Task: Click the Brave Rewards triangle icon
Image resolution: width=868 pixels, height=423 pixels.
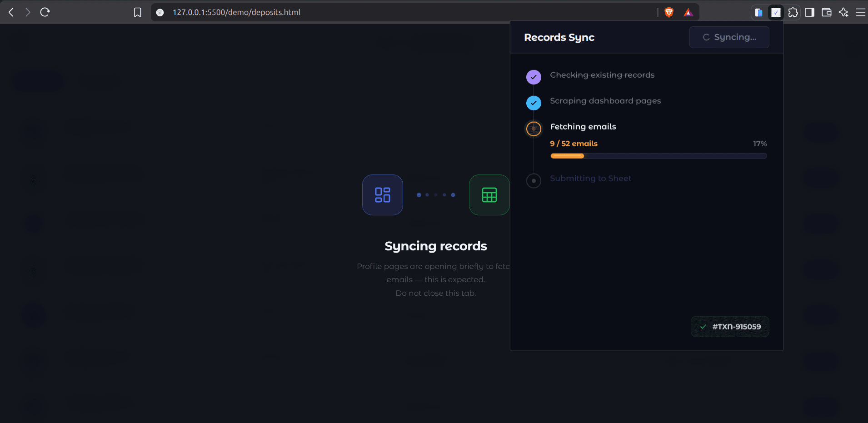Action: pyautogui.click(x=688, y=12)
